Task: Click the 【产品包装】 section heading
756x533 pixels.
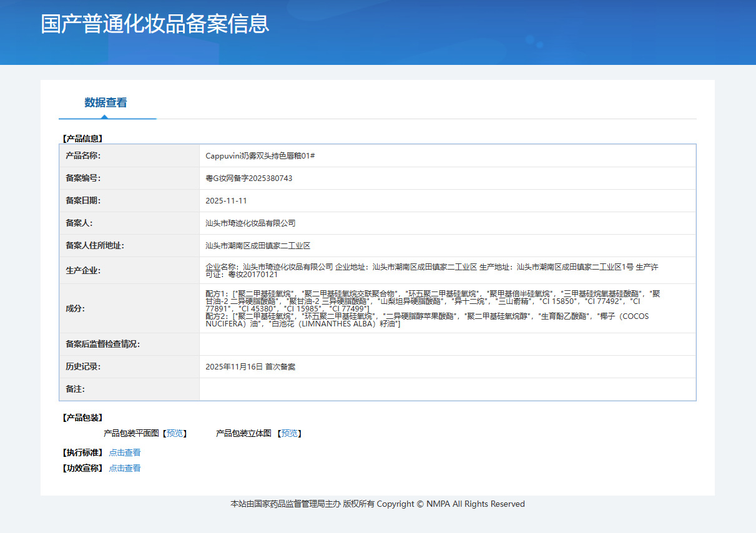Action: point(82,418)
